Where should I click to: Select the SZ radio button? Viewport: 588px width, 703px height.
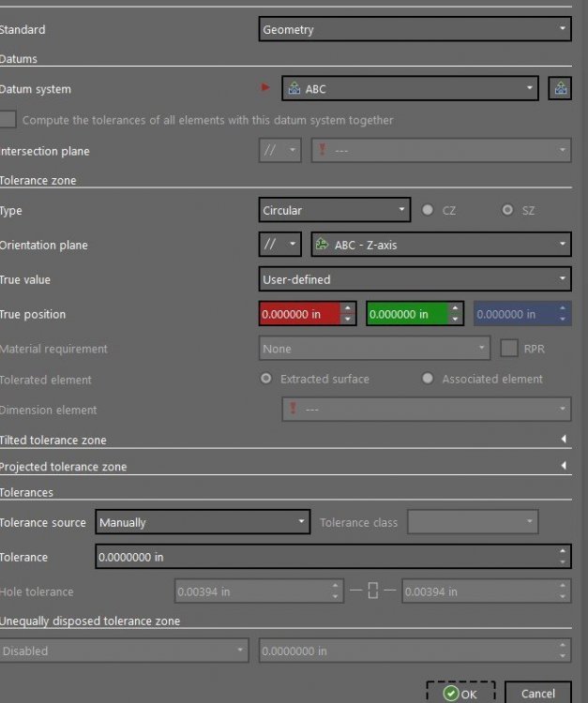coord(507,211)
